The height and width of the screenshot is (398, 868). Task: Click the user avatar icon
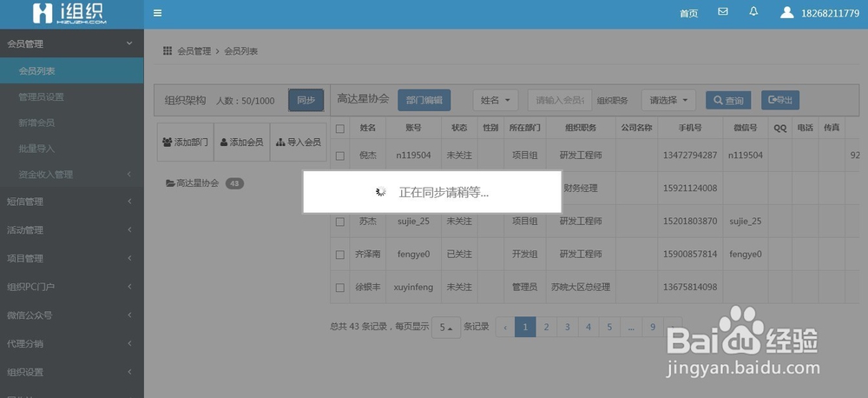coord(786,12)
